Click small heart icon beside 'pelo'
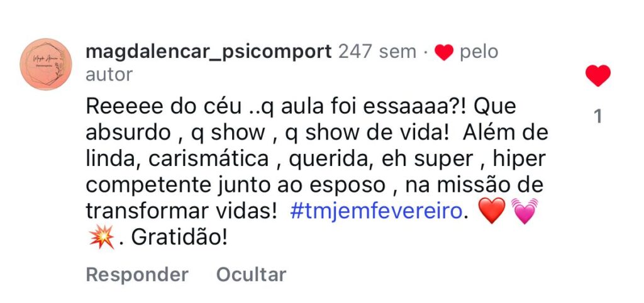 (444, 53)
